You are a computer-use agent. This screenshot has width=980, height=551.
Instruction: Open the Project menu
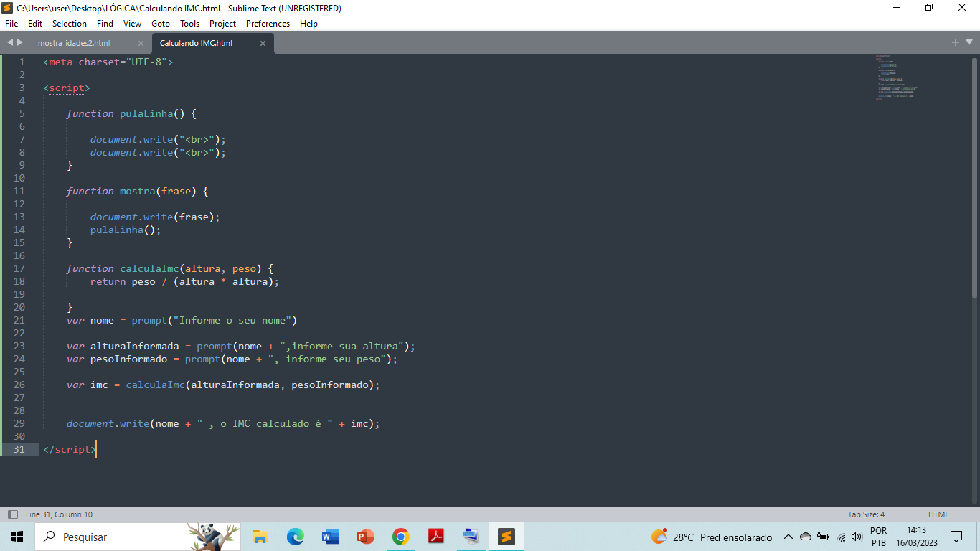pos(223,24)
